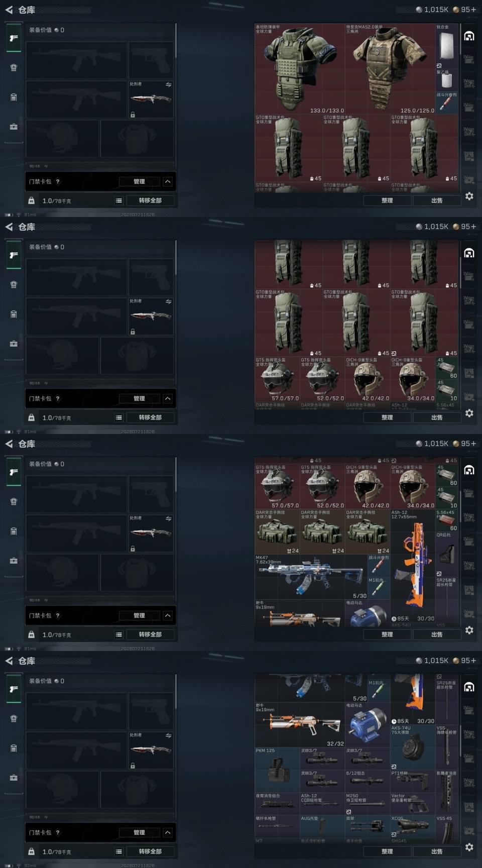The height and width of the screenshot is (868, 482).
Task: Select the 夜鹰消音组合 suppressor item
Action: (x=277, y=804)
